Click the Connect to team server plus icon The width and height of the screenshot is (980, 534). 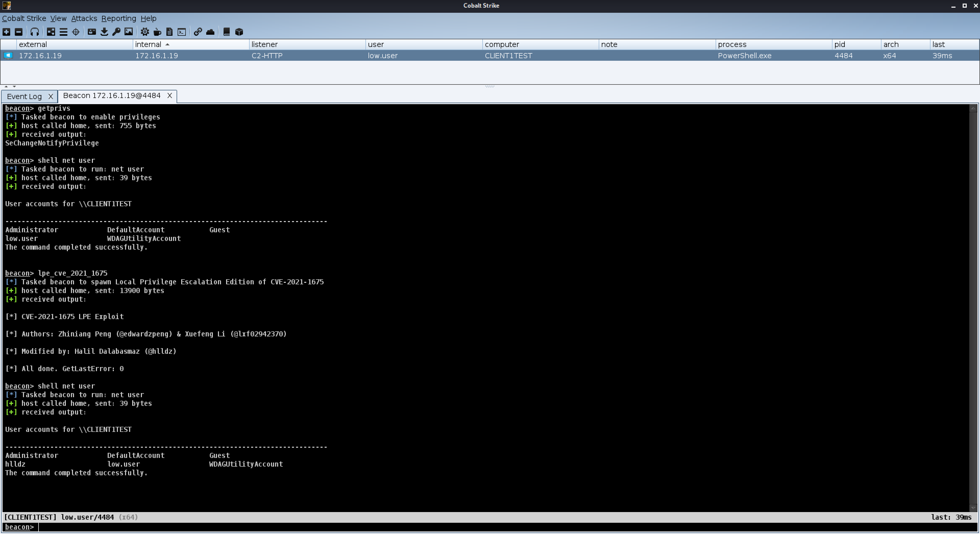click(6, 32)
